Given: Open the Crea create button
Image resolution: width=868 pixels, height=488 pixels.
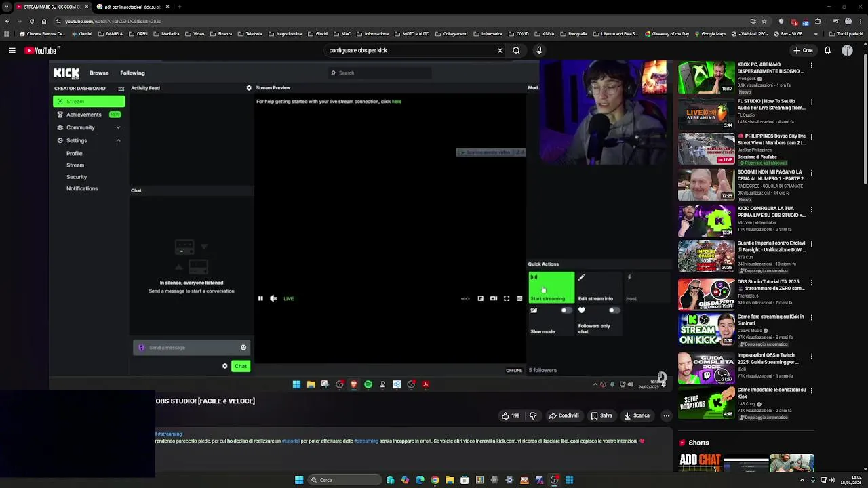Looking at the screenshot, I should pyautogui.click(x=803, y=50).
